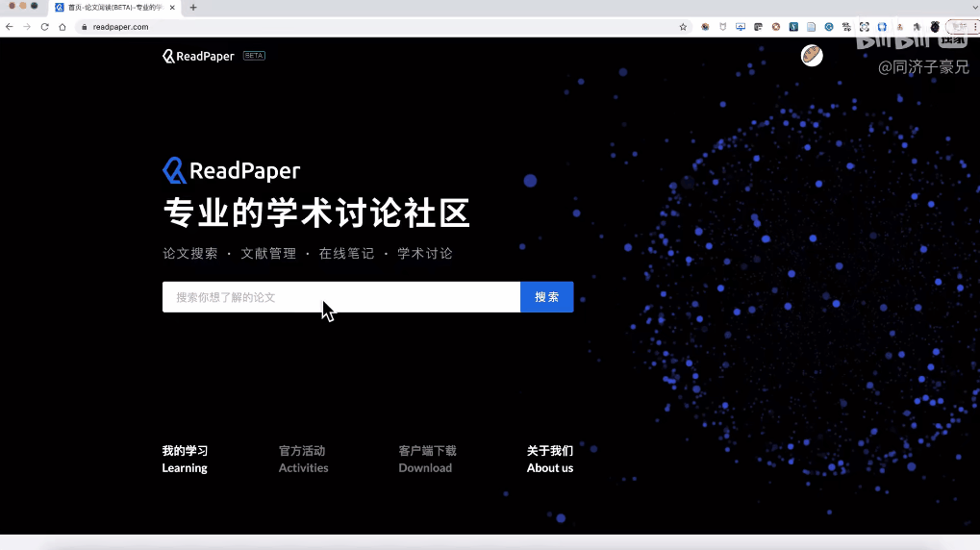The image size is (980, 550).
Task: Click the dark blue S extension icon
Action: (x=793, y=27)
